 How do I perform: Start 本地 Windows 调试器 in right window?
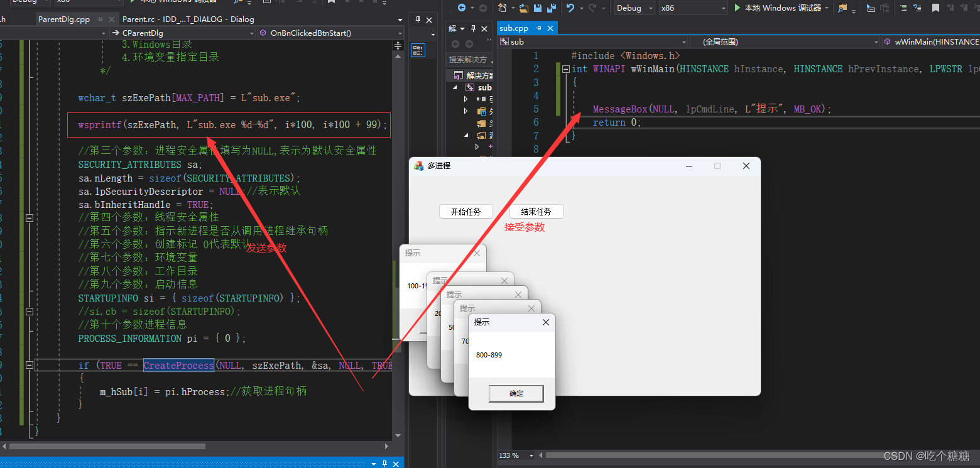point(778,8)
